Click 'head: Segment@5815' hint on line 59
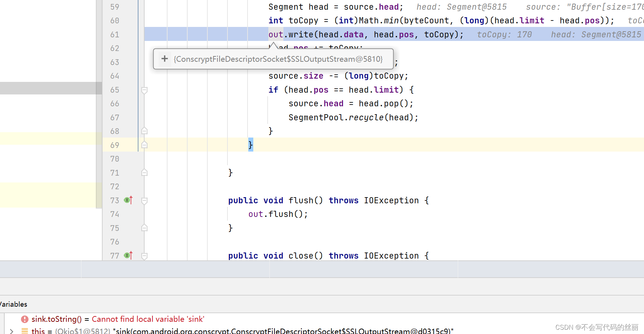 (x=461, y=7)
